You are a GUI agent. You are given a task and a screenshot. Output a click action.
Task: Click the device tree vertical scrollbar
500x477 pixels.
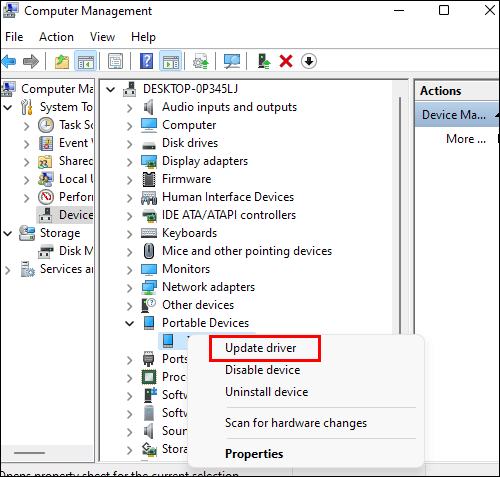pos(400,213)
